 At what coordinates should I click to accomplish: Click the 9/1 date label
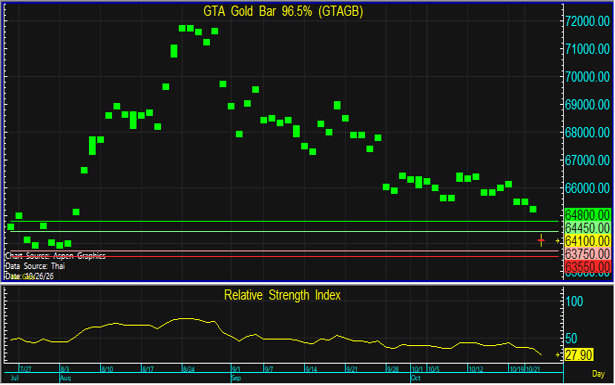tap(236, 369)
